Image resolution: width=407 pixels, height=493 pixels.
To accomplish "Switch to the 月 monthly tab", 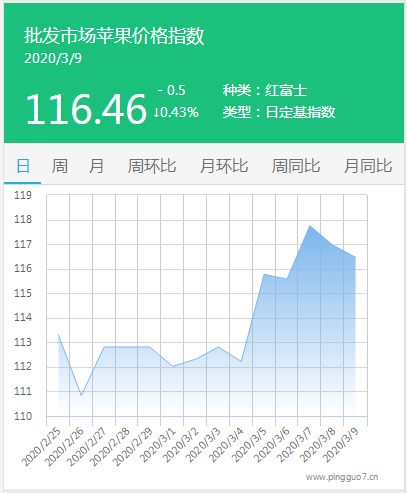I will pos(96,166).
